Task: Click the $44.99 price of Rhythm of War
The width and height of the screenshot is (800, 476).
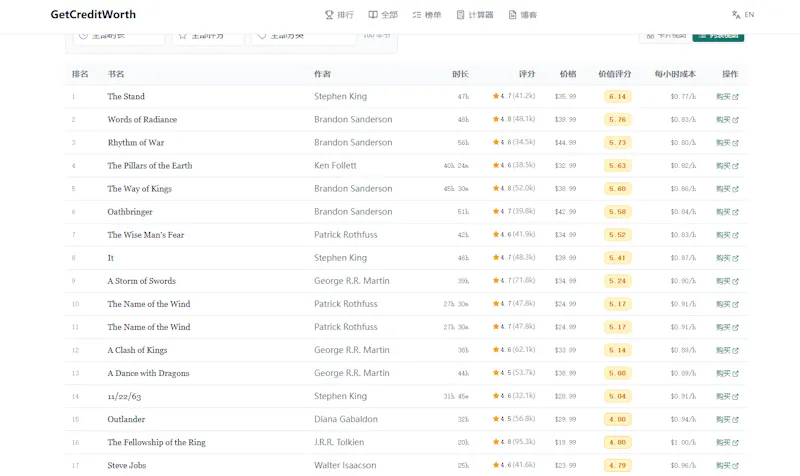Action: [x=565, y=143]
